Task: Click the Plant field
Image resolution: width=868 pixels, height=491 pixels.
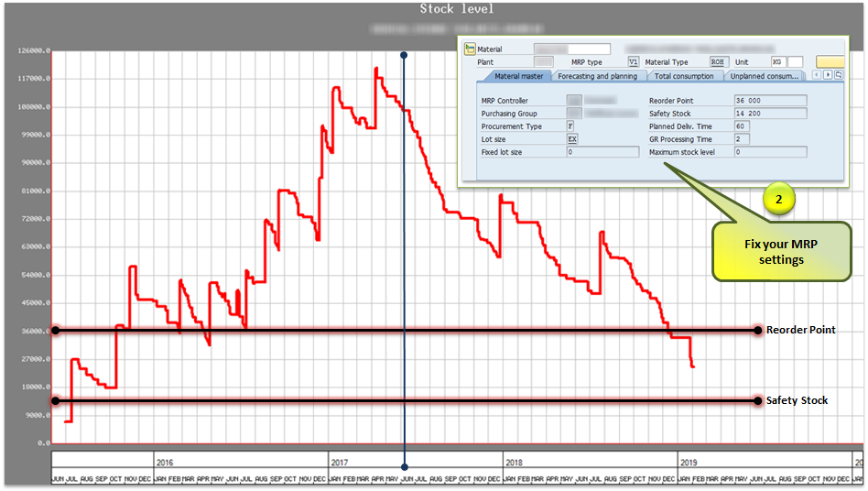Action: 544,62
